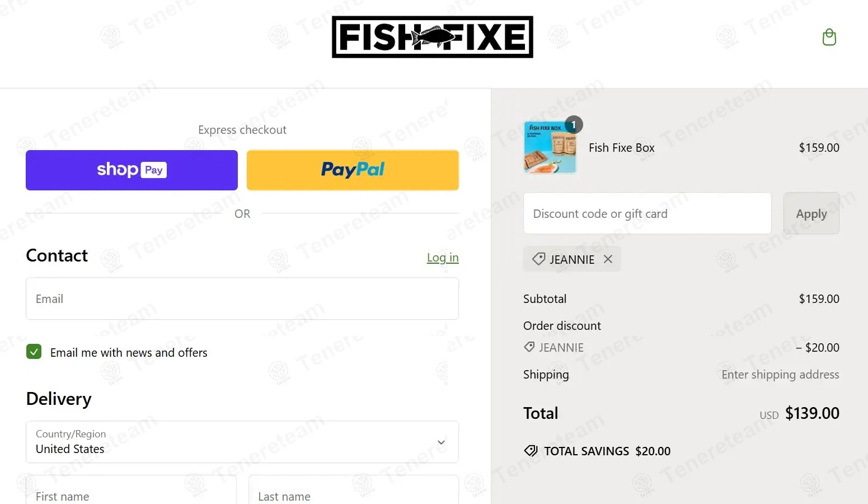Click the Fish Fixe logo
868x504 pixels.
pyautogui.click(x=432, y=37)
